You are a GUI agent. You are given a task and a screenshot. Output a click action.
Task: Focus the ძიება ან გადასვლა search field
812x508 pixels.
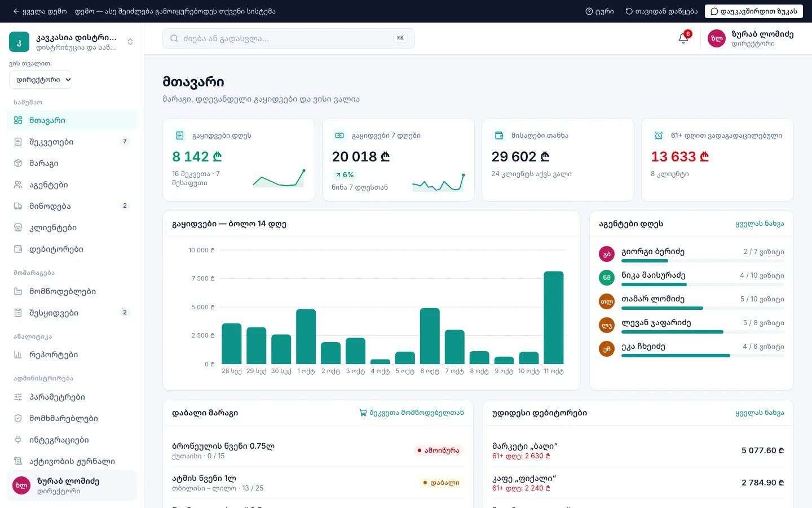coord(289,38)
